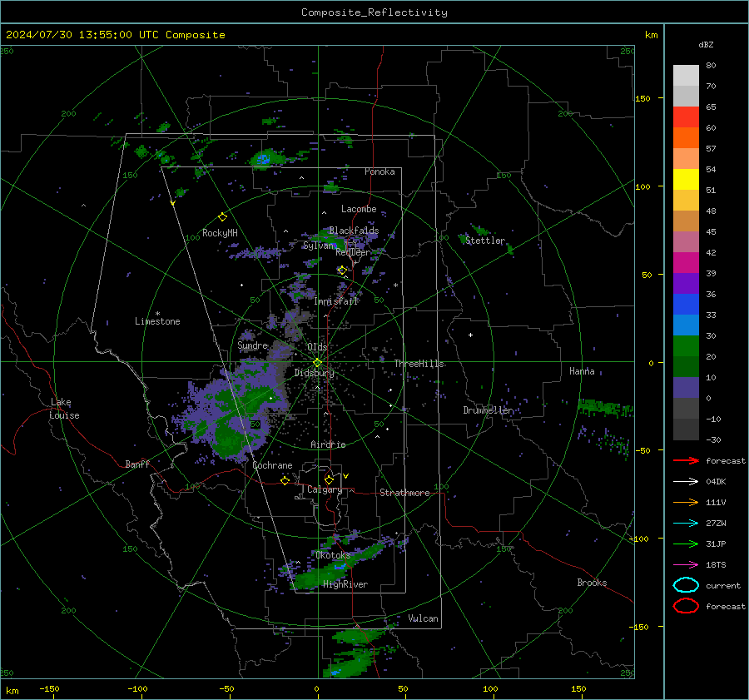749x700 pixels.
Task: Click the dBZ legend heading
Action: click(706, 44)
